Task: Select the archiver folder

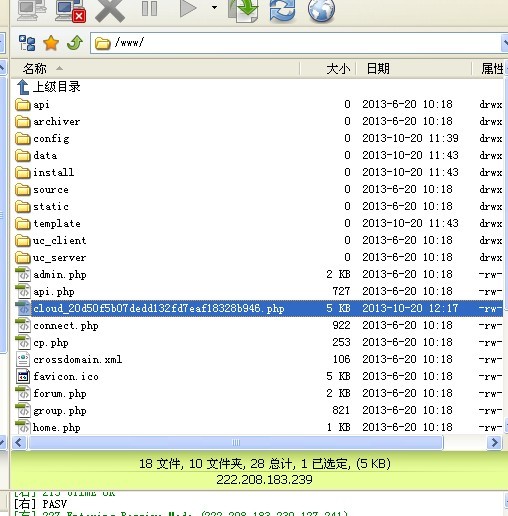Action: point(257,121)
